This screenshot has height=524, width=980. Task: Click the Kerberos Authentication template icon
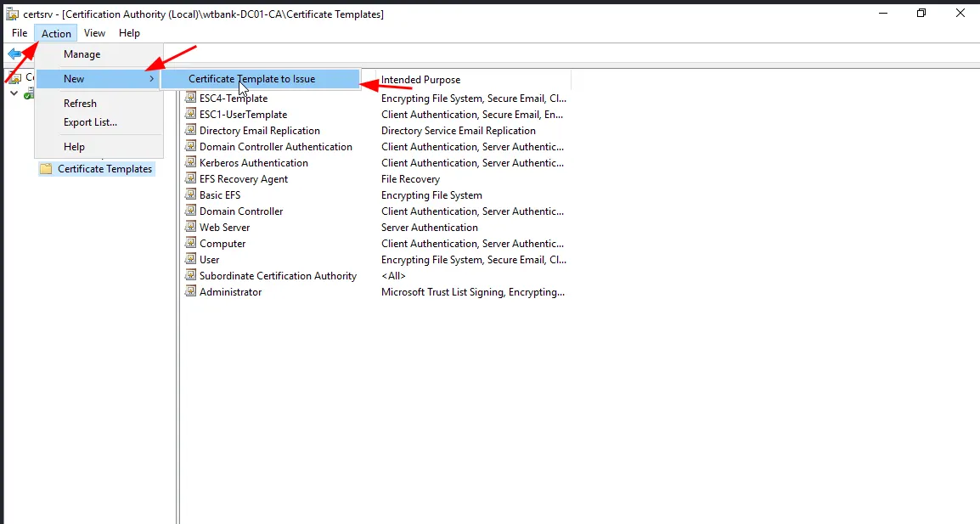[x=191, y=163]
